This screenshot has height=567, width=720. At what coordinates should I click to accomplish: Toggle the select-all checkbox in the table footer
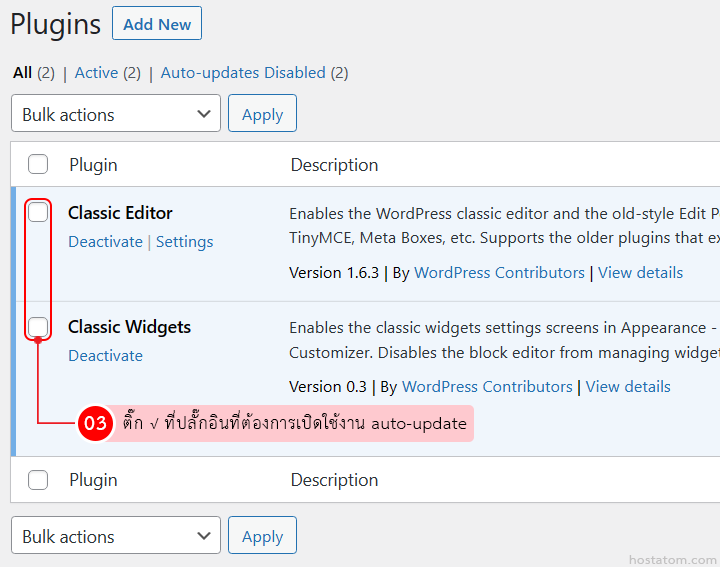tap(38, 480)
